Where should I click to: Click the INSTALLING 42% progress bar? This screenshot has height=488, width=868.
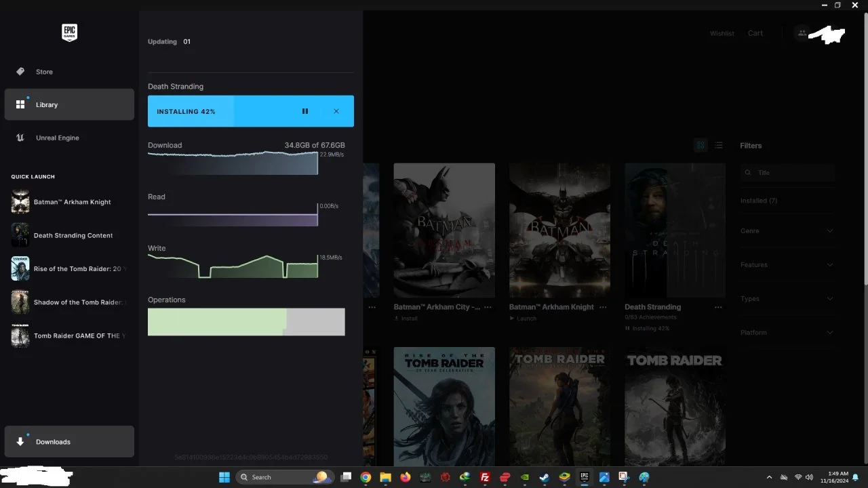(251, 111)
